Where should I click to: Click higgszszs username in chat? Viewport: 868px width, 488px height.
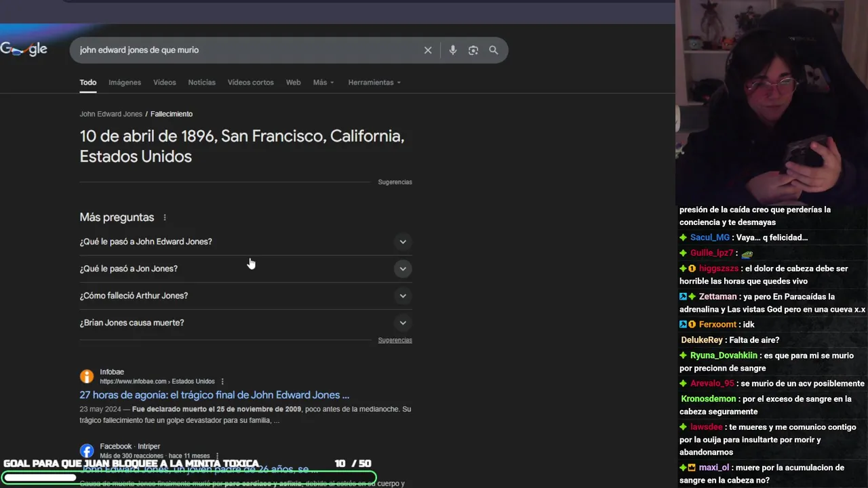(x=718, y=268)
